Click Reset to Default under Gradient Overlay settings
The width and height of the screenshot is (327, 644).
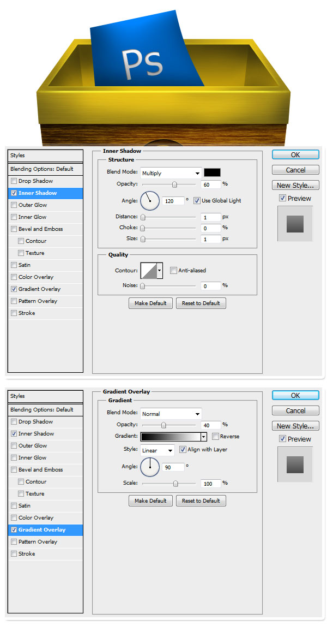point(201,501)
